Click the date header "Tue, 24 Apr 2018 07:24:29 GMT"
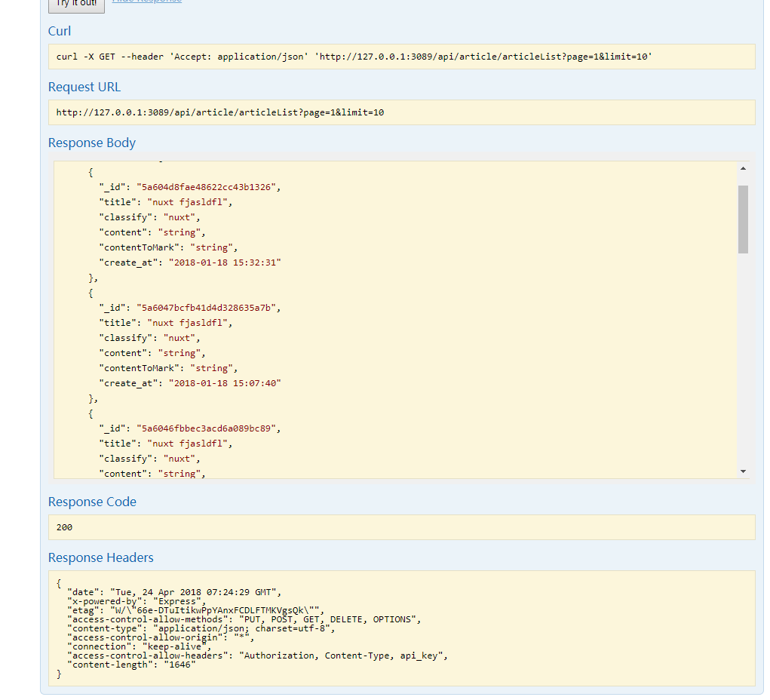Image resolution: width=770 pixels, height=700 pixels. 195,592
